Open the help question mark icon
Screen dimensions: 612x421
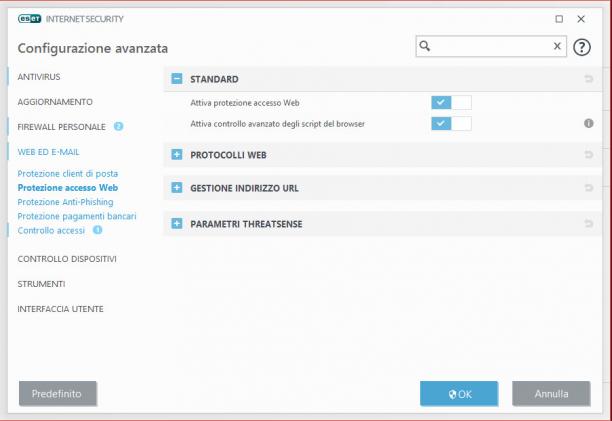[x=582, y=47]
